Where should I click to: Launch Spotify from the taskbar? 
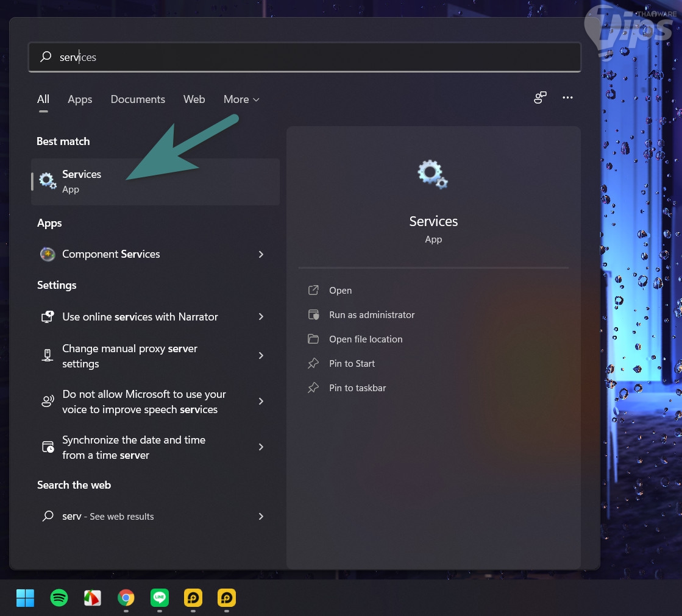(x=59, y=598)
